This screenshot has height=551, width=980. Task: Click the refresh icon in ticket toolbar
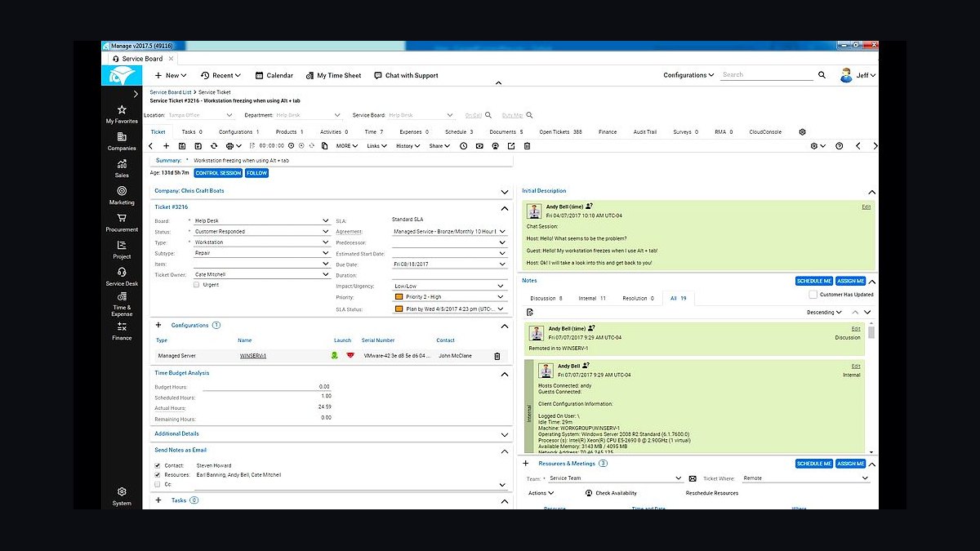click(x=214, y=146)
